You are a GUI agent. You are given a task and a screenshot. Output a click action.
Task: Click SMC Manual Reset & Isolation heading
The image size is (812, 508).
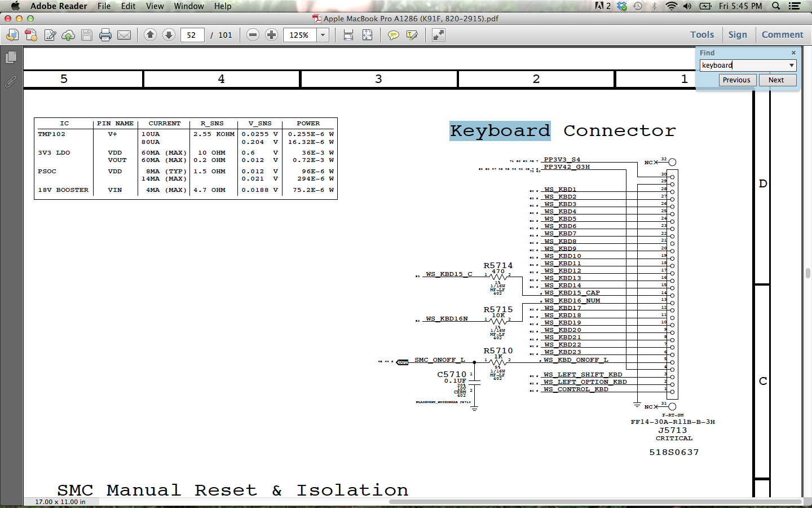[x=232, y=490]
